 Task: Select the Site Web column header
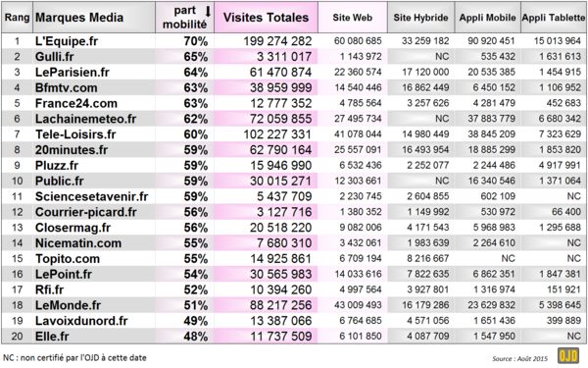[x=353, y=18]
